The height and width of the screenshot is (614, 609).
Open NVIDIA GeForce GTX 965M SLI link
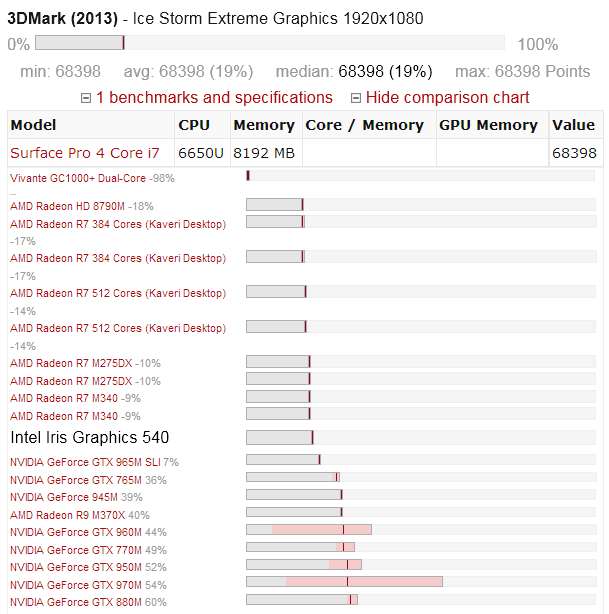click(x=85, y=462)
